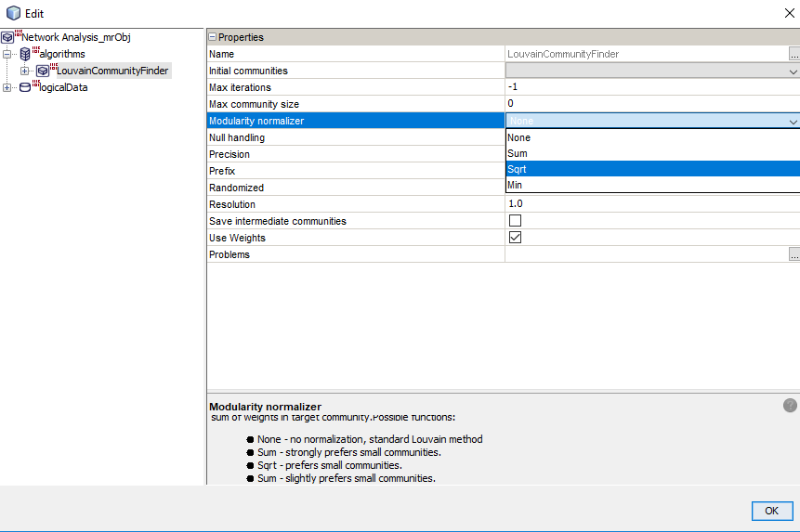Click the Edit window title cube icon
This screenshot has height=532, width=800.
point(13,13)
